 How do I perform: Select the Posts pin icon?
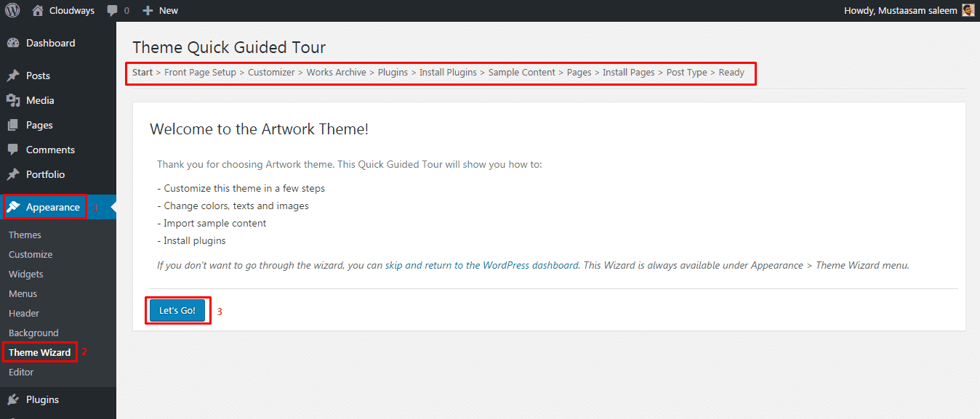(x=13, y=76)
